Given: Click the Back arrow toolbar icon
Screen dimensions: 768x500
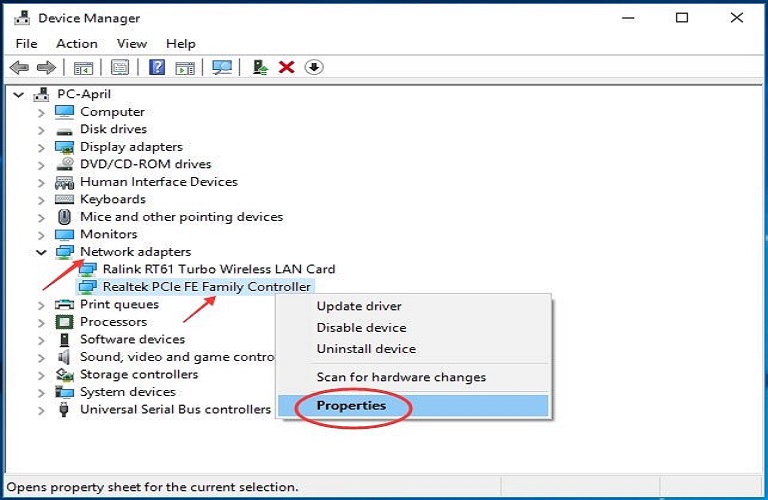Looking at the screenshot, I should pos(18,67).
